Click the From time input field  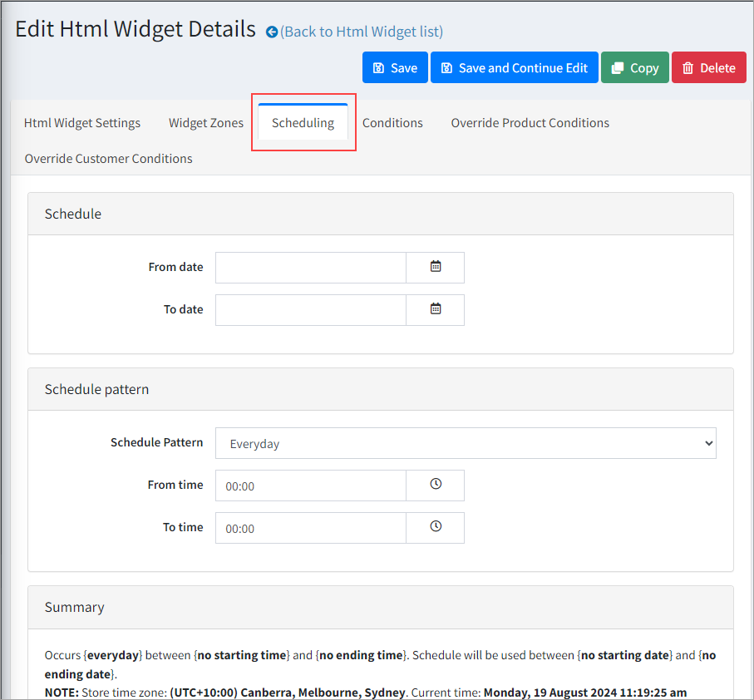pos(310,486)
